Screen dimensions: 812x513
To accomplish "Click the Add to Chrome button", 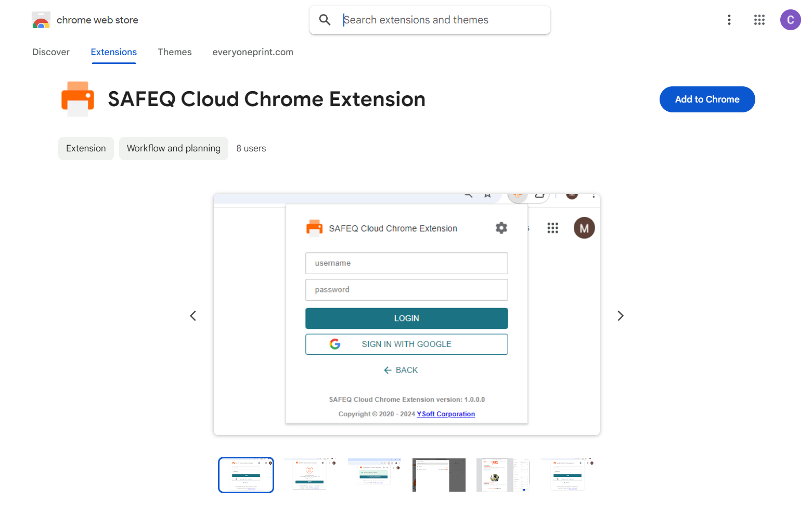I will [707, 99].
